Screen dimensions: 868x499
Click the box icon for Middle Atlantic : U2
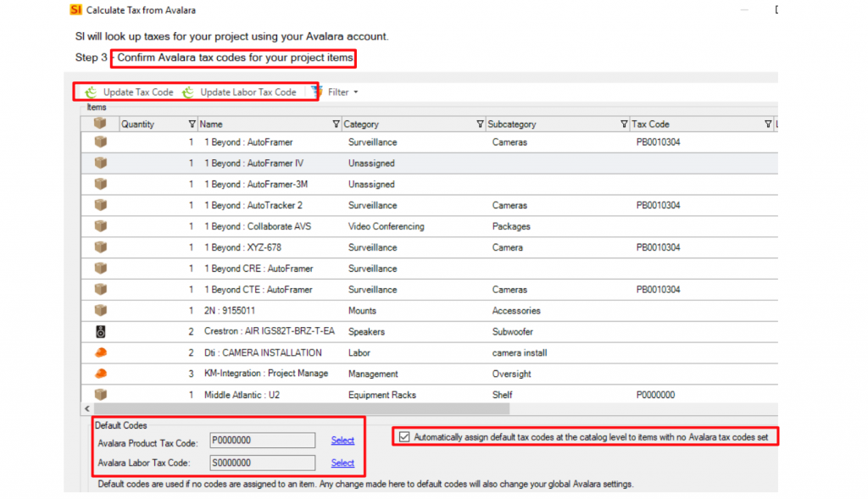click(x=100, y=395)
